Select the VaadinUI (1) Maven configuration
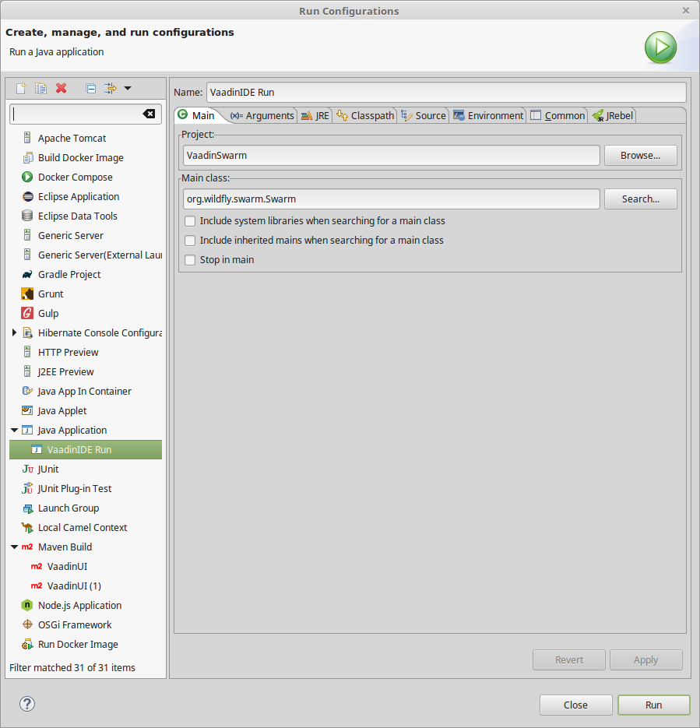The image size is (700, 728). [x=74, y=586]
